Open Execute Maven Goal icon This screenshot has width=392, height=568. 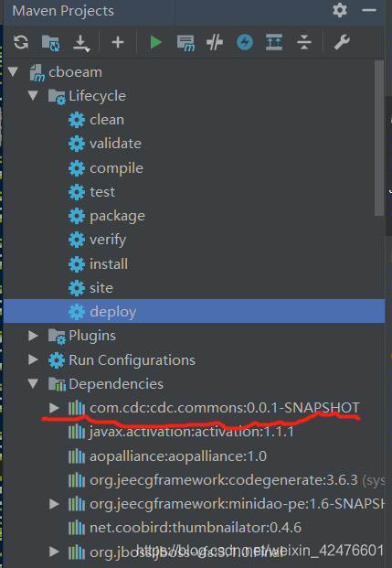(185, 43)
